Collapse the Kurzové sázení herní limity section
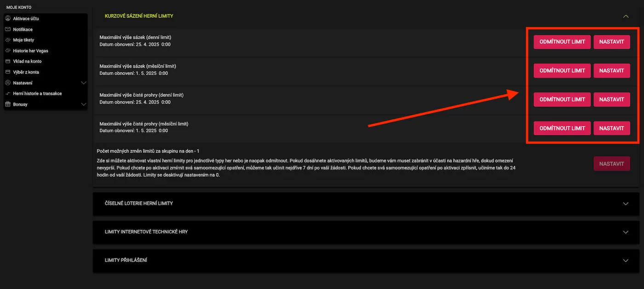644x289 pixels. click(625, 16)
